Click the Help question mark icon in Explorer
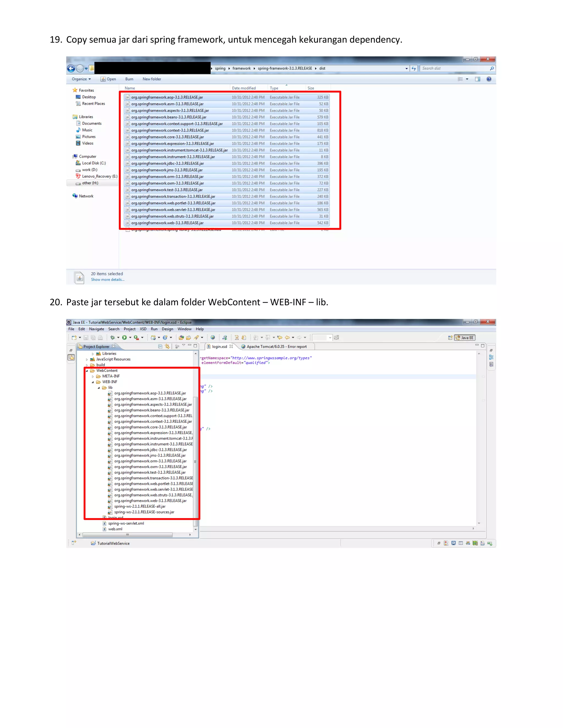The width and height of the screenshot is (563, 728). [489, 79]
